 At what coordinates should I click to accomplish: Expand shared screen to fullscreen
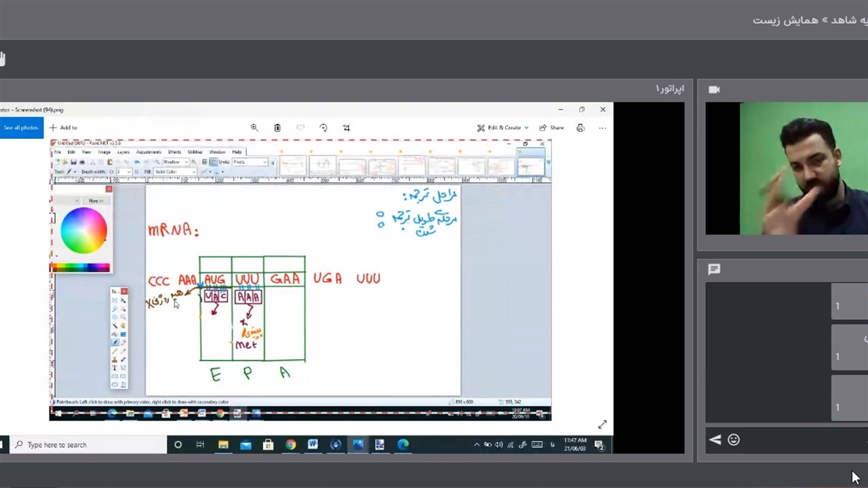602,424
